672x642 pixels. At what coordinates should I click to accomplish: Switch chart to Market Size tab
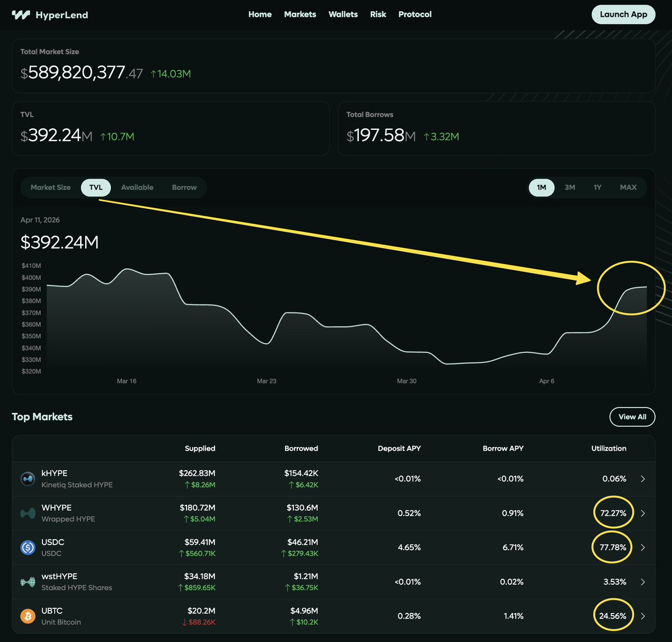coord(50,188)
